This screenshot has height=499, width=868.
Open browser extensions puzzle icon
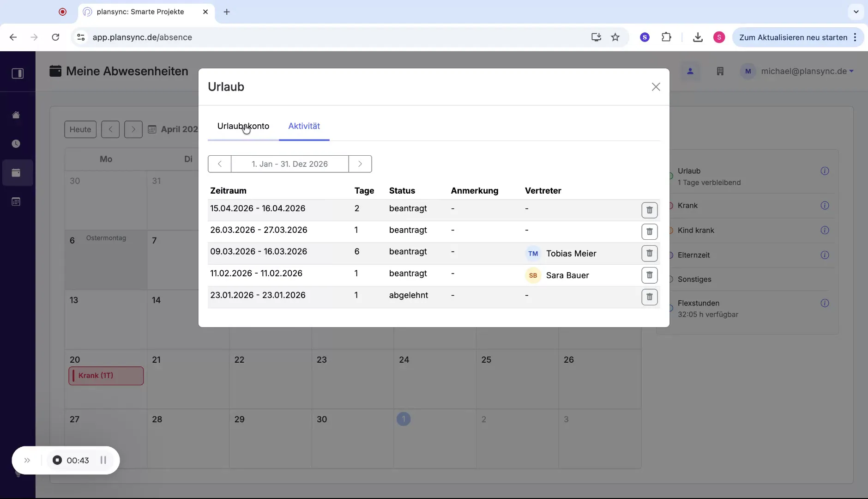(666, 37)
